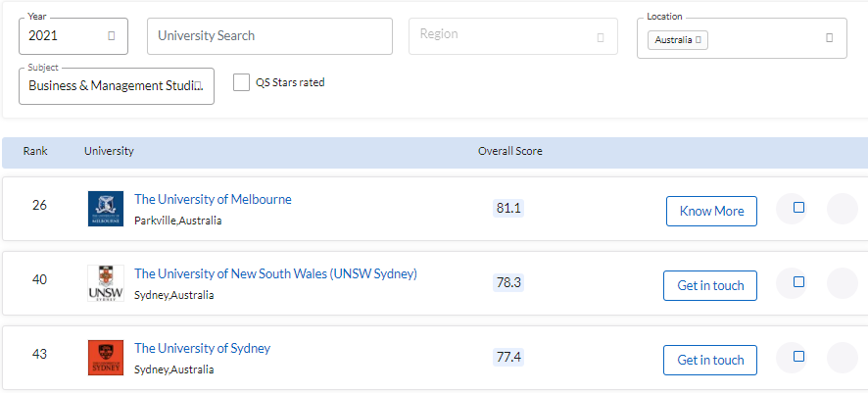Click Know More for University of Melbourne
868x393 pixels.
(x=711, y=211)
